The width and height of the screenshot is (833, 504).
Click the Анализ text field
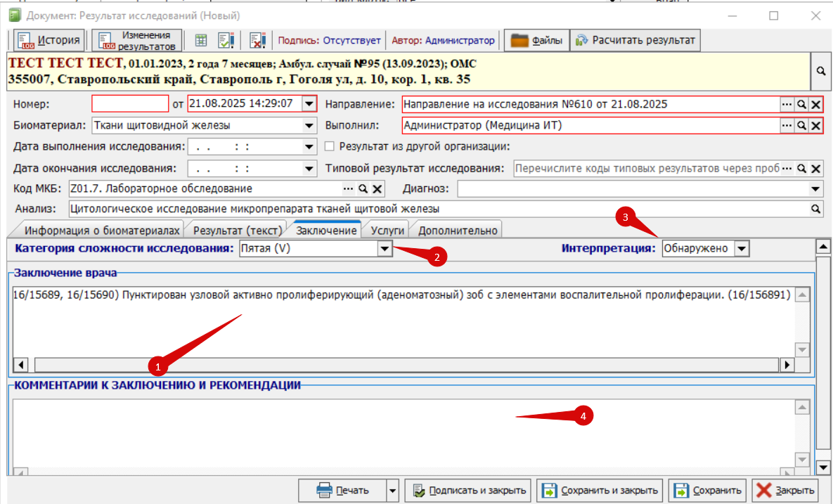(439, 209)
